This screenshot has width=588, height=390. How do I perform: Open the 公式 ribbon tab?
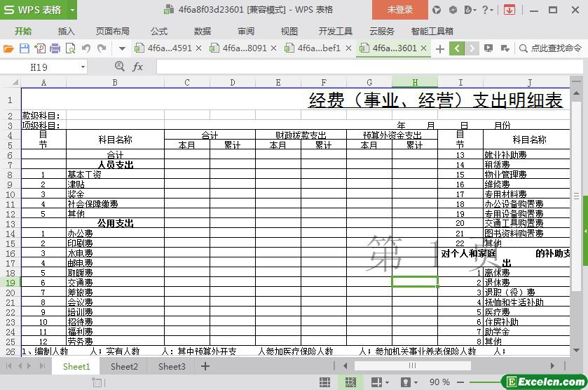(159, 31)
